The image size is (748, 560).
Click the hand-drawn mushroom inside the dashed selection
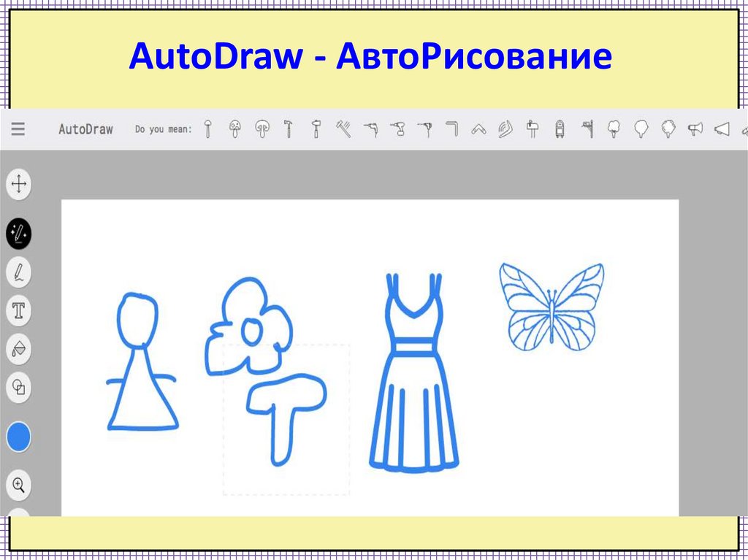point(286,419)
